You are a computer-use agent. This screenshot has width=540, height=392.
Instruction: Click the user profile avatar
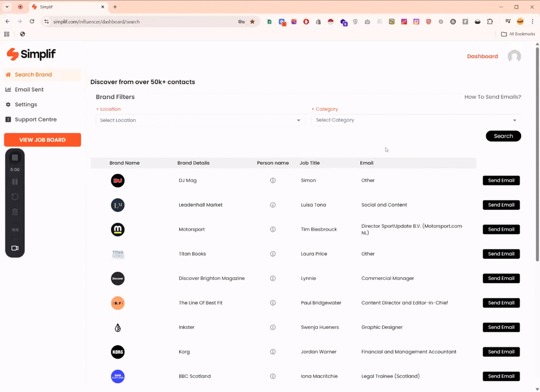(514, 56)
